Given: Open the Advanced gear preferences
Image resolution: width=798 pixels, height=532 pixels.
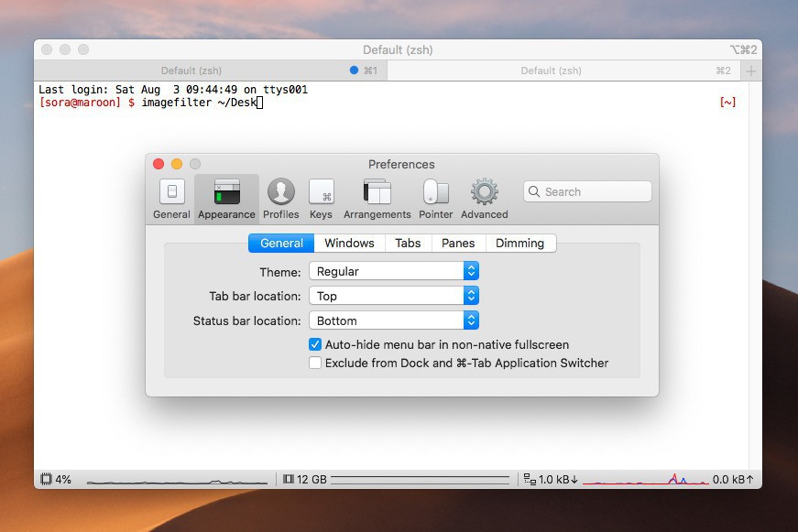Looking at the screenshot, I should click(484, 192).
